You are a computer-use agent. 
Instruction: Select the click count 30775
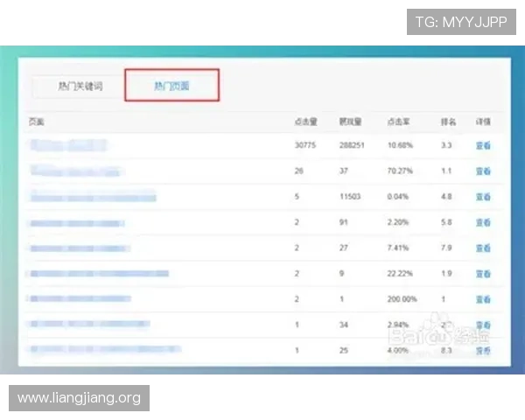pos(305,145)
